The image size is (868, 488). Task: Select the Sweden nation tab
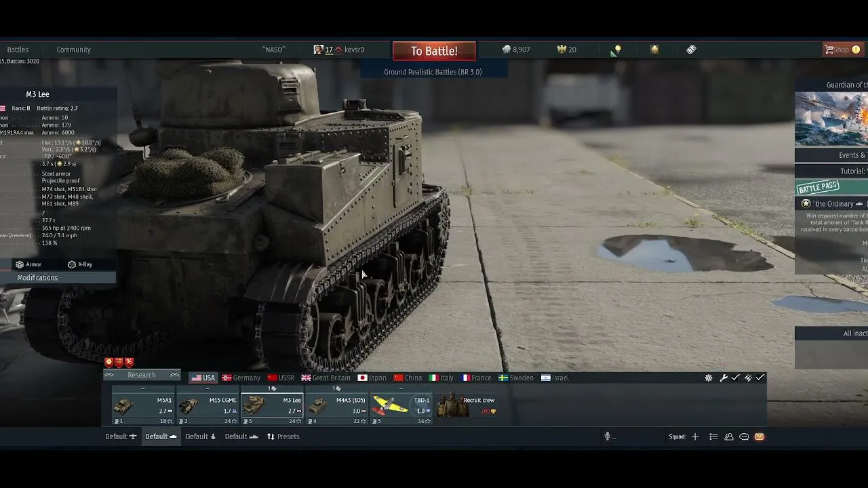[516, 378]
